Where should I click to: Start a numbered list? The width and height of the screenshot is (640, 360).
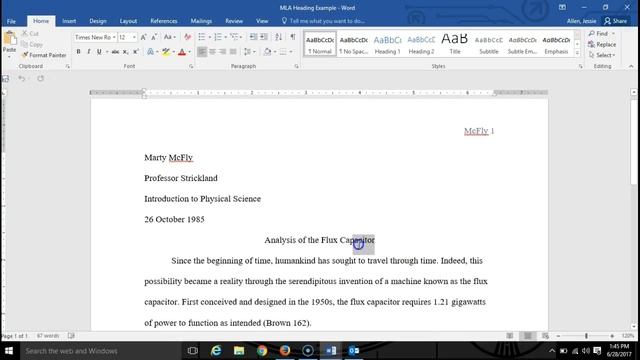(218, 37)
